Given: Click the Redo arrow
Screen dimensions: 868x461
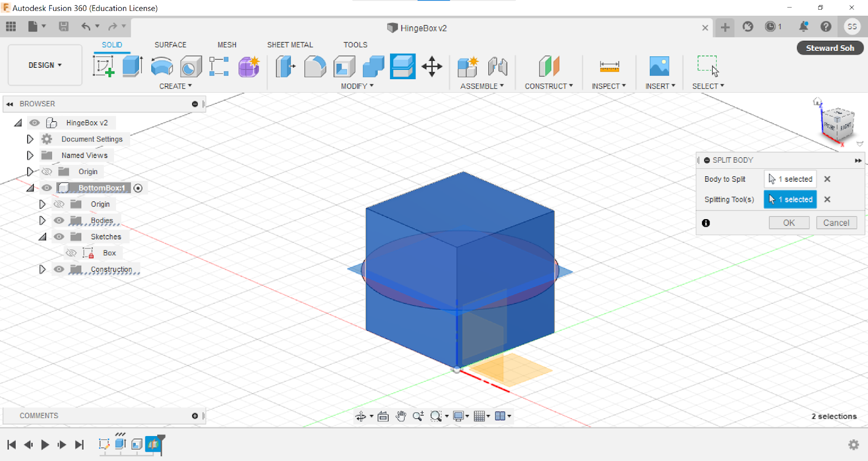Looking at the screenshot, I should tap(112, 26).
